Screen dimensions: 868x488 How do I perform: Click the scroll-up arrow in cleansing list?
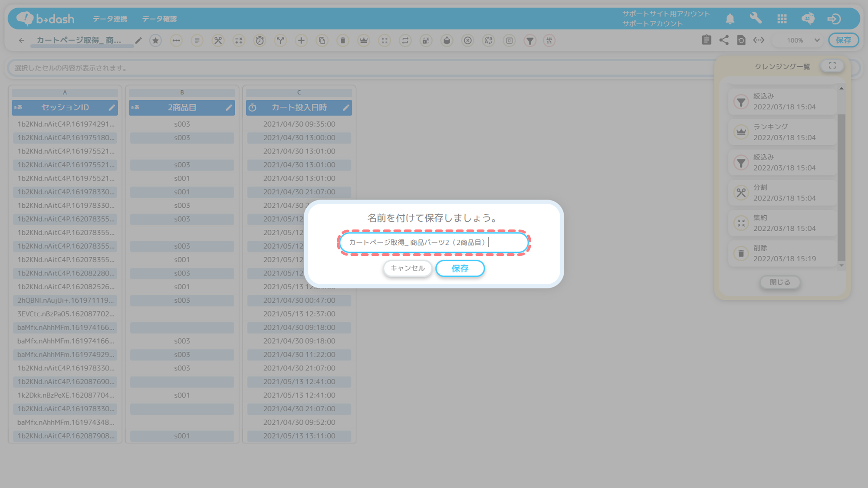coord(842,88)
